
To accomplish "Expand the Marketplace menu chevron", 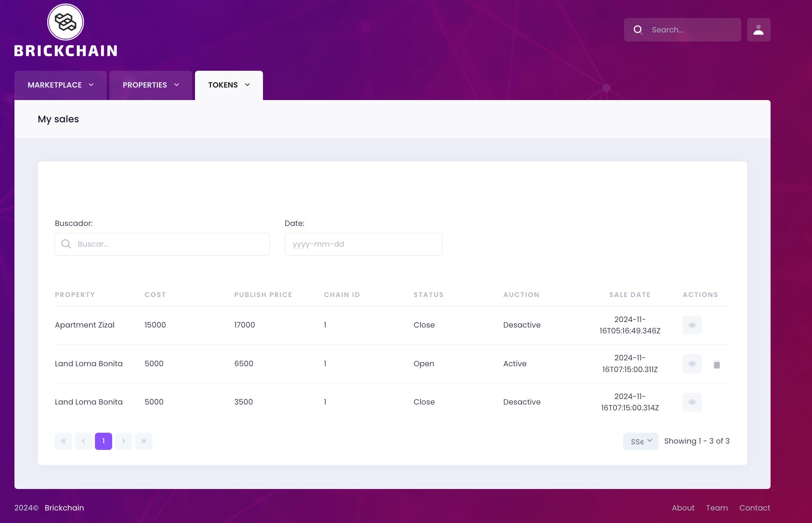I will (91, 85).
